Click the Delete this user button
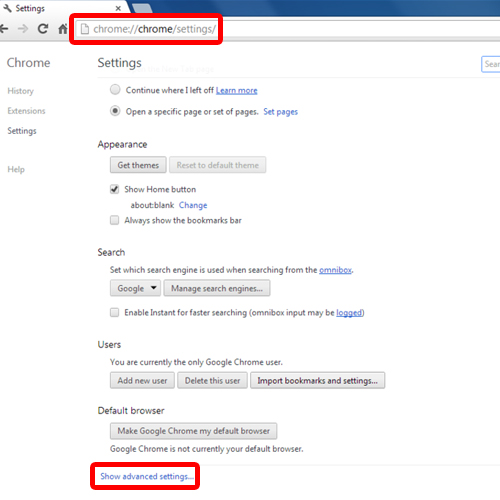 point(212,381)
